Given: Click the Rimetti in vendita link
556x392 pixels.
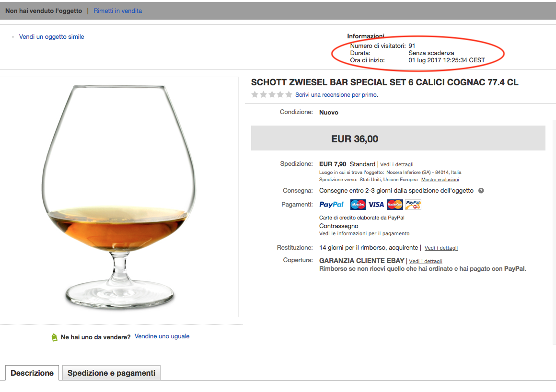Looking at the screenshot, I should point(117,11).
